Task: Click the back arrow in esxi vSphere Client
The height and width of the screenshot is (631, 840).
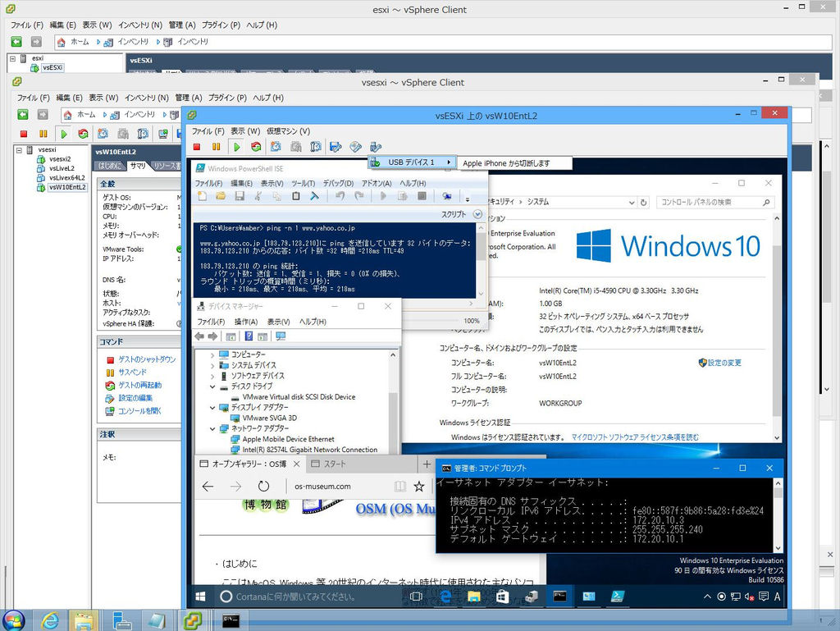Action: tap(16, 42)
